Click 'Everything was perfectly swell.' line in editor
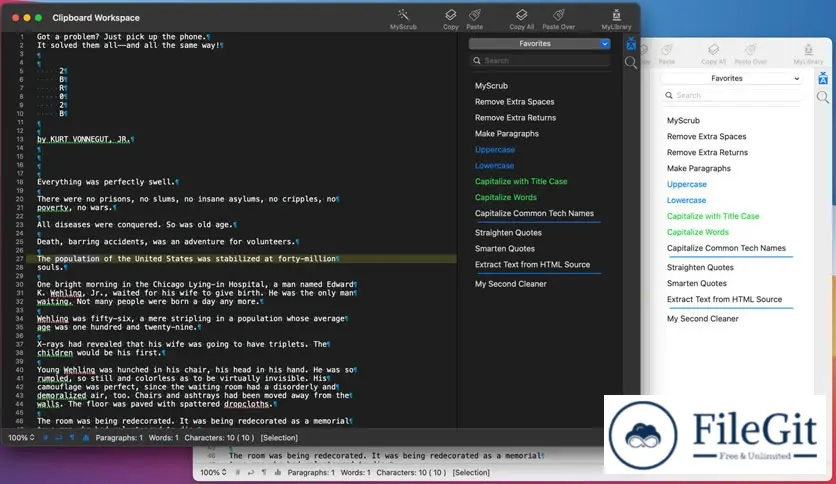The width and height of the screenshot is (836, 484). 106,182
